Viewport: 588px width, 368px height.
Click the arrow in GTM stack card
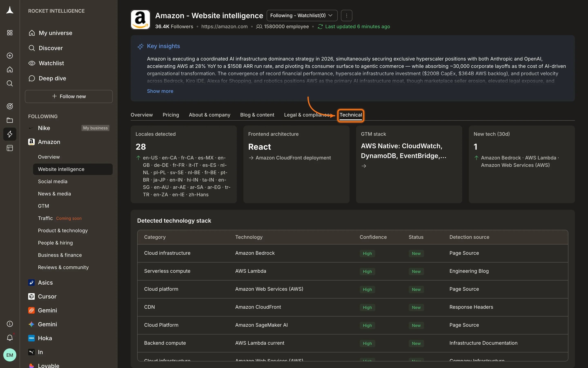(364, 166)
